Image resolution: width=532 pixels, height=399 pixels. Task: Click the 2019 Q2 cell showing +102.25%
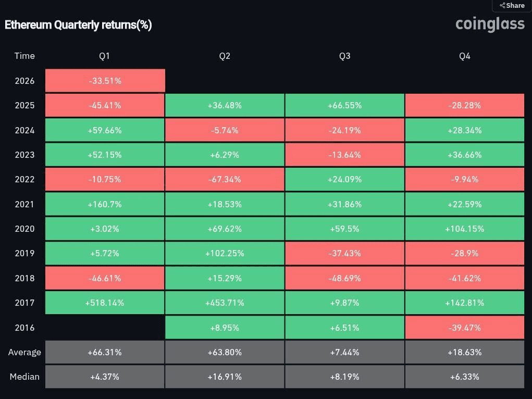225,253
